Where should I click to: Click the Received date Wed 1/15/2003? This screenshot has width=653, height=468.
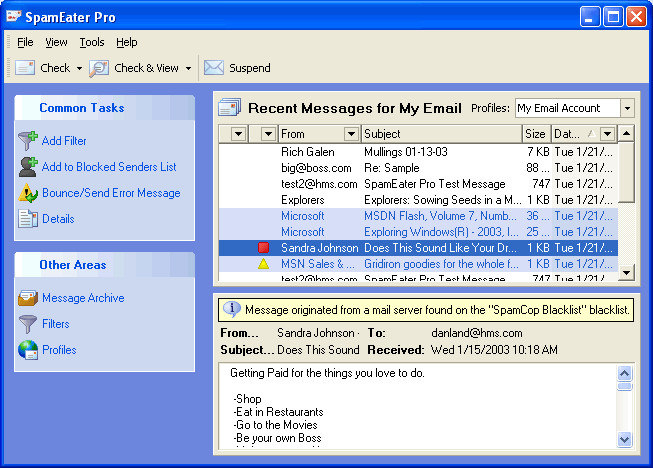coord(494,350)
